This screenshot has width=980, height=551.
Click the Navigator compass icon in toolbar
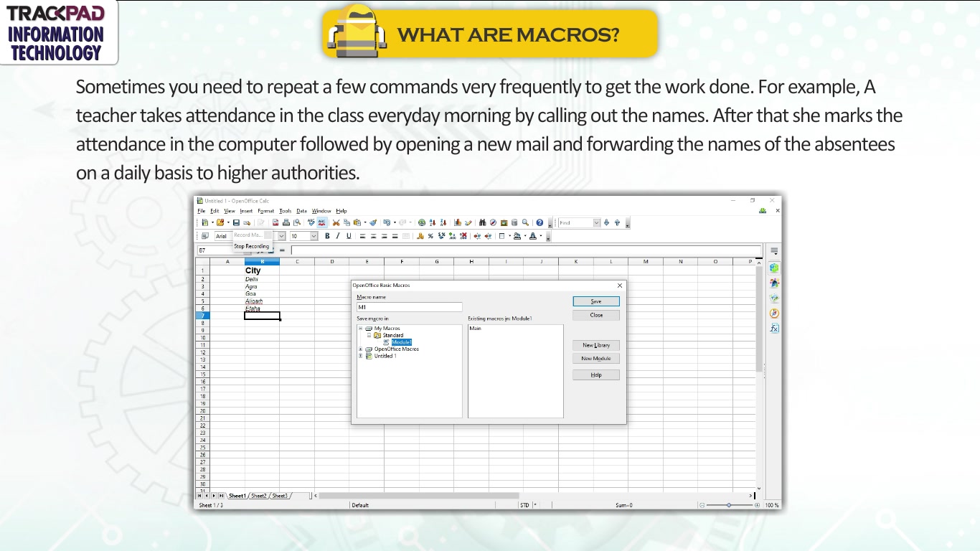click(493, 222)
